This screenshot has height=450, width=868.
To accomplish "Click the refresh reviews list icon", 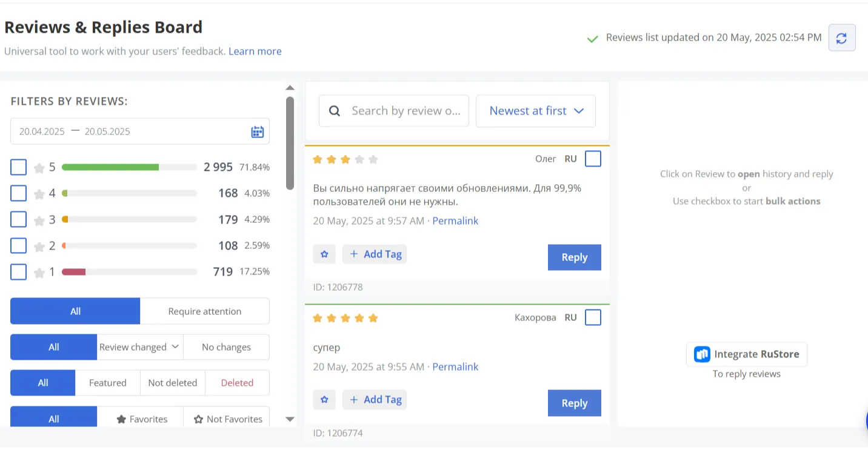I will (842, 38).
